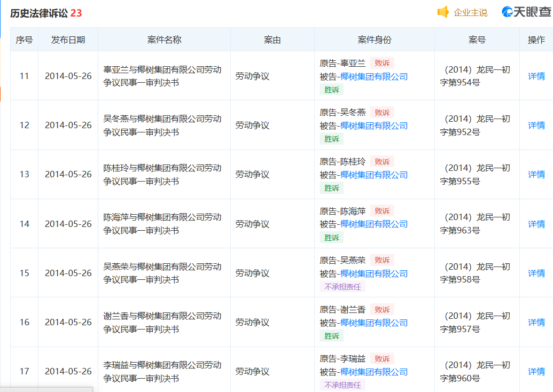This screenshot has width=553, height=392.
Task: Open 椰树集团有限公司 link in row 11
Action: 373,76
